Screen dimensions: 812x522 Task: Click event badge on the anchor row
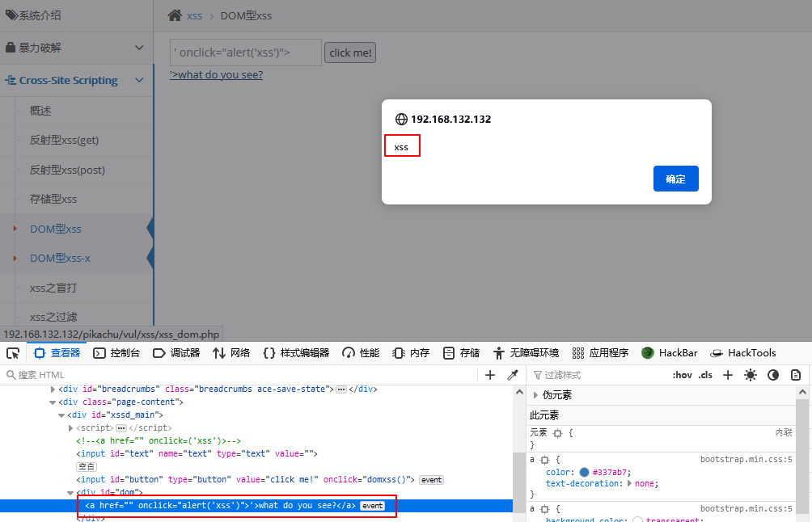pyautogui.click(x=372, y=506)
